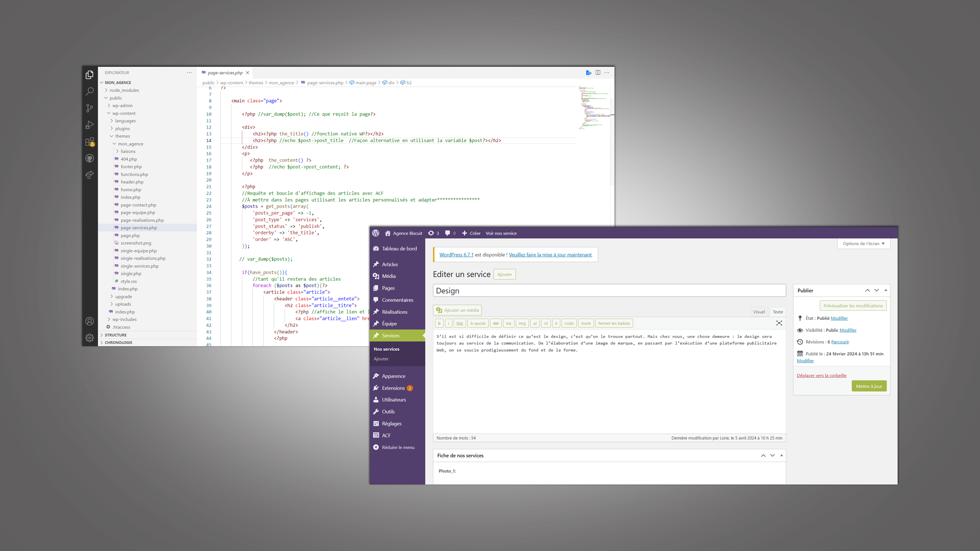
Task: Switch to the Visuel editor tab
Action: (759, 312)
